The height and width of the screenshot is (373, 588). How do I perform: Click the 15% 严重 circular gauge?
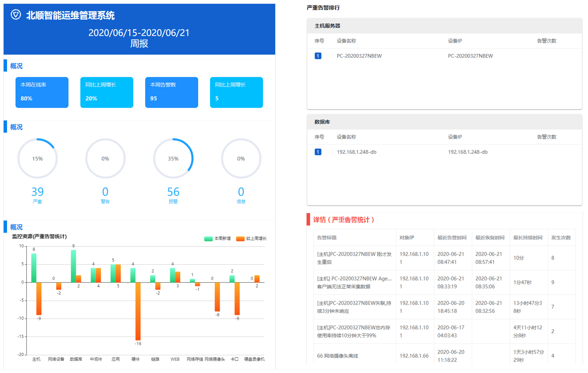click(37, 158)
